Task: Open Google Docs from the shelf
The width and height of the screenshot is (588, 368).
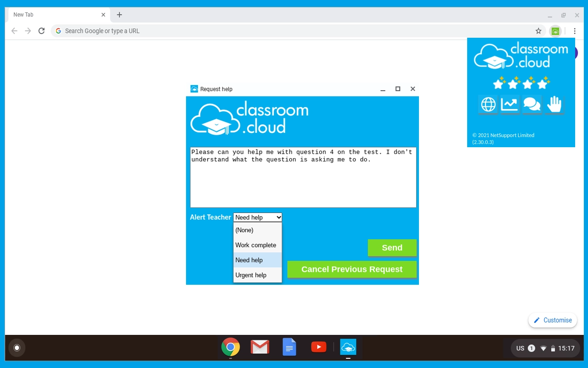Action: (289, 347)
